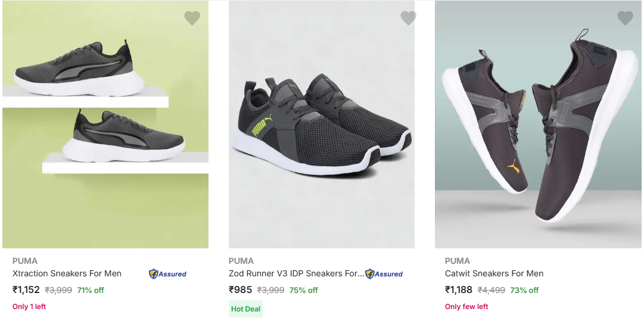The height and width of the screenshot is (321, 644).
Task: Toggle the heart icon on Zod Runner V3
Action: click(x=408, y=18)
